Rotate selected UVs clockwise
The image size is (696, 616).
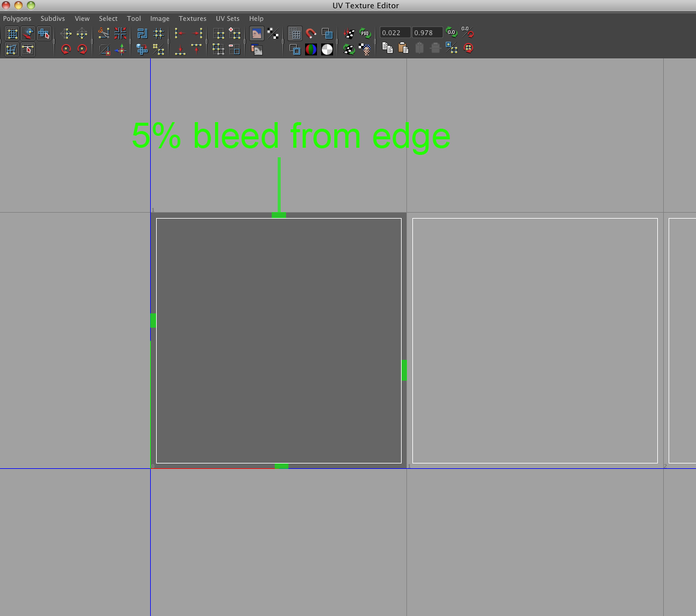click(82, 49)
